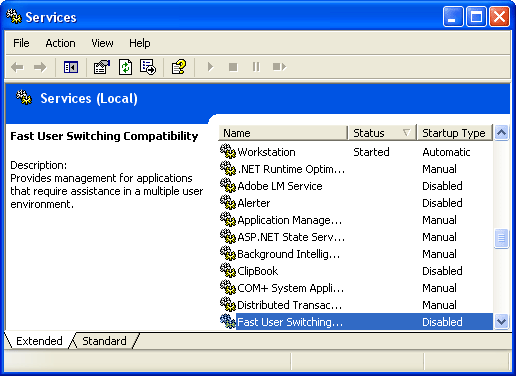Select the Fast User Switching... service name
Image resolution: width=516 pixels, height=376 pixels.
290,322
